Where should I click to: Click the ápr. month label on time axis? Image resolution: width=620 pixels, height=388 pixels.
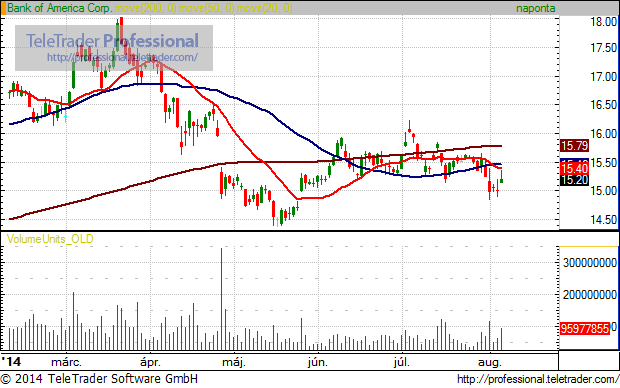pyautogui.click(x=151, y=362)
